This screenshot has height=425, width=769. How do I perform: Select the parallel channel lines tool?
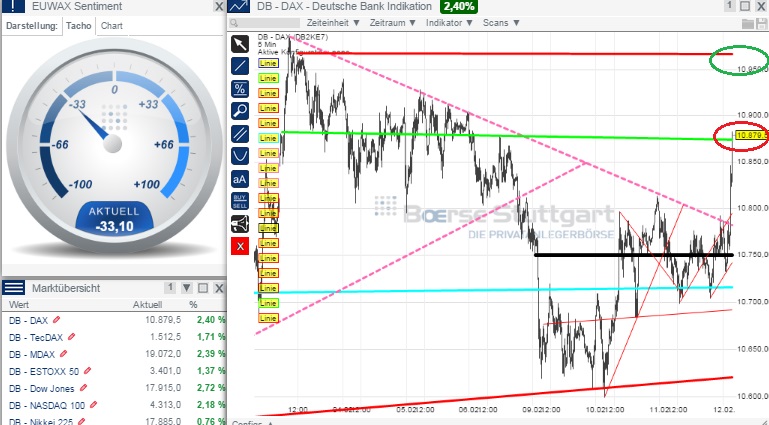[240, 134]
